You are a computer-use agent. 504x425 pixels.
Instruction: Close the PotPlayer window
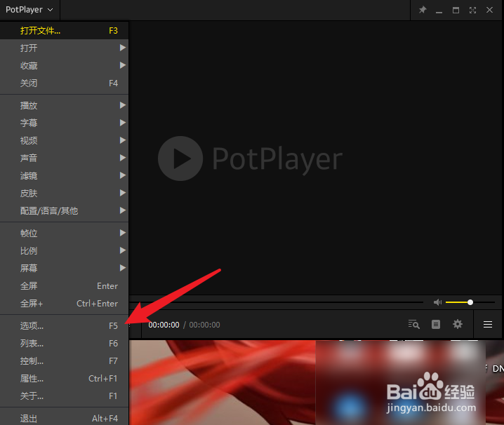point(489,10)
